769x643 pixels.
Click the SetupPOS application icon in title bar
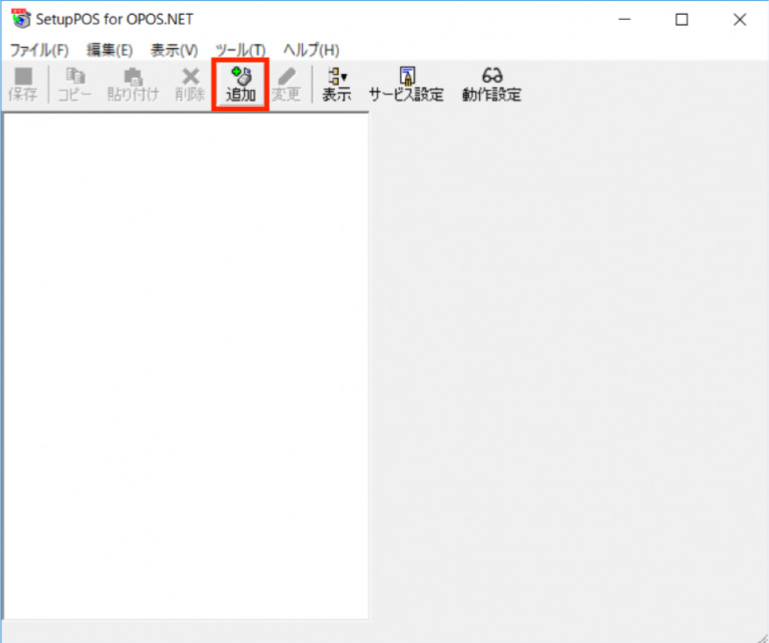tap(21, 19)
